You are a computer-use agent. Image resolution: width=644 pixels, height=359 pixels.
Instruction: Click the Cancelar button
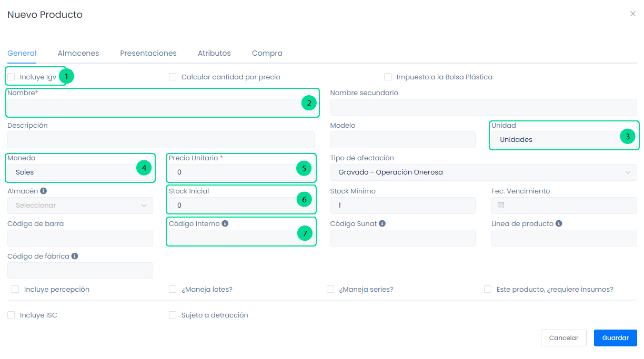(563, 338)
